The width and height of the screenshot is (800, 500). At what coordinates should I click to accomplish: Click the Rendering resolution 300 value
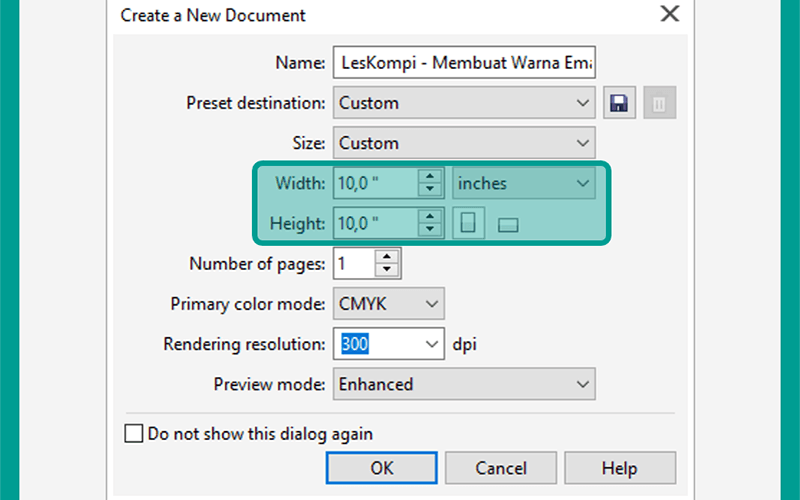click(x=355, y=344)
